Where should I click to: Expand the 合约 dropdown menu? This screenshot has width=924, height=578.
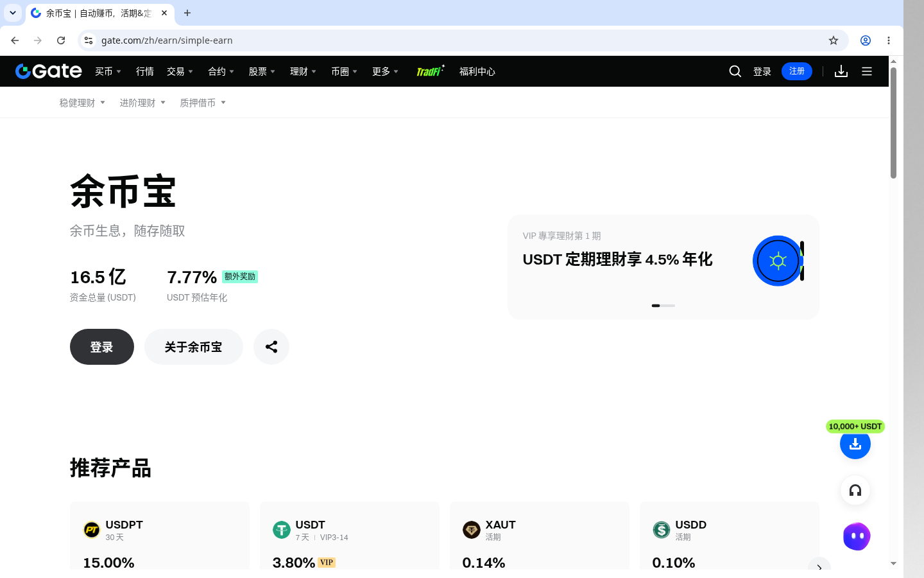tap(221, 71)
